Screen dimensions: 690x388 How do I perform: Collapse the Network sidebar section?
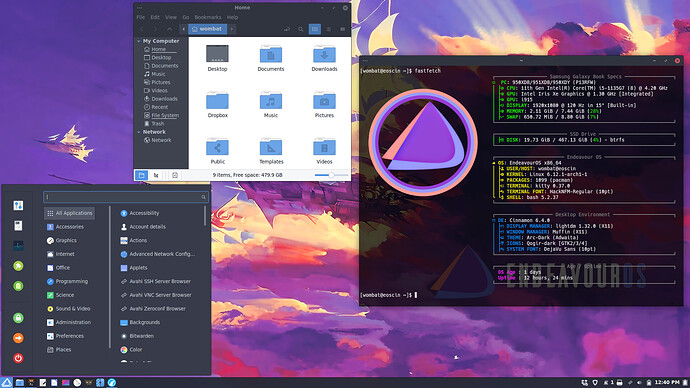click(x=139, y=132)
